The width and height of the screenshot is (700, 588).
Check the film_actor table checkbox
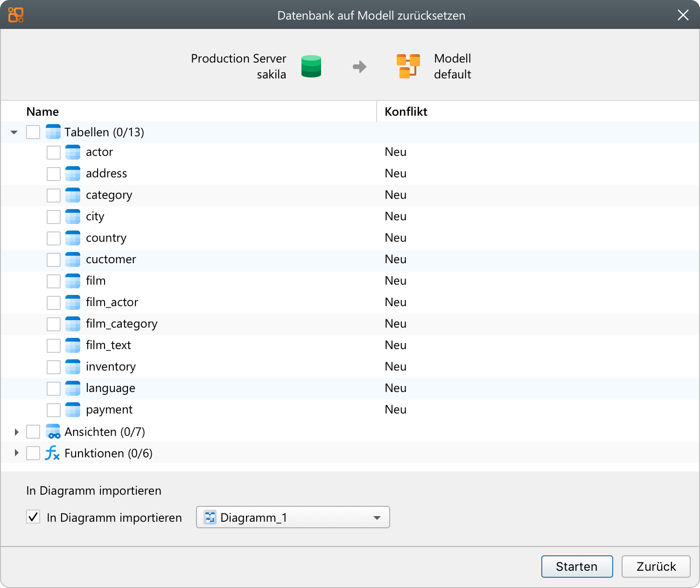[54, 303]
